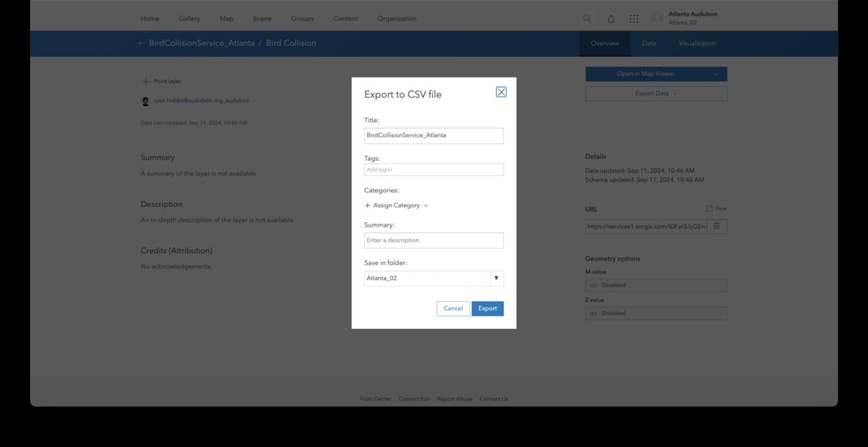Click the back arrow beside BirdCollisionService_Atlanta
The width and height of the screenshot is (868, 447).
(x=142, y=43)
